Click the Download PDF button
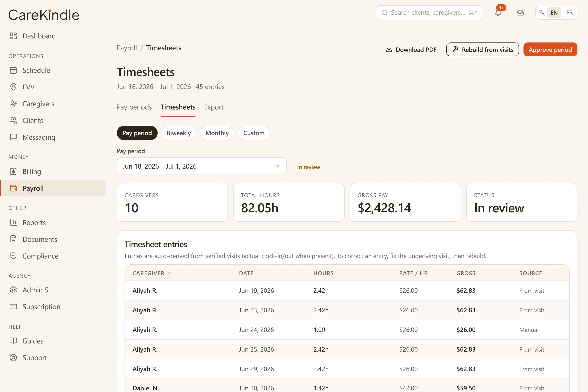Image resolution: width=588 pixels, height=392 pixels. click(411, 49)
